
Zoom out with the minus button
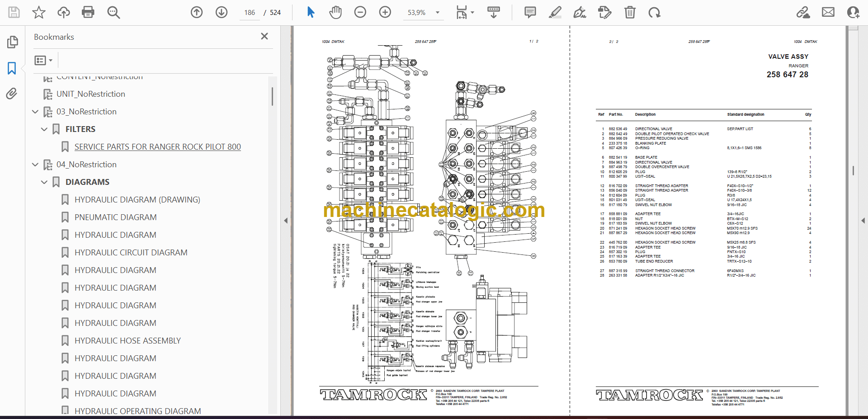360,12
